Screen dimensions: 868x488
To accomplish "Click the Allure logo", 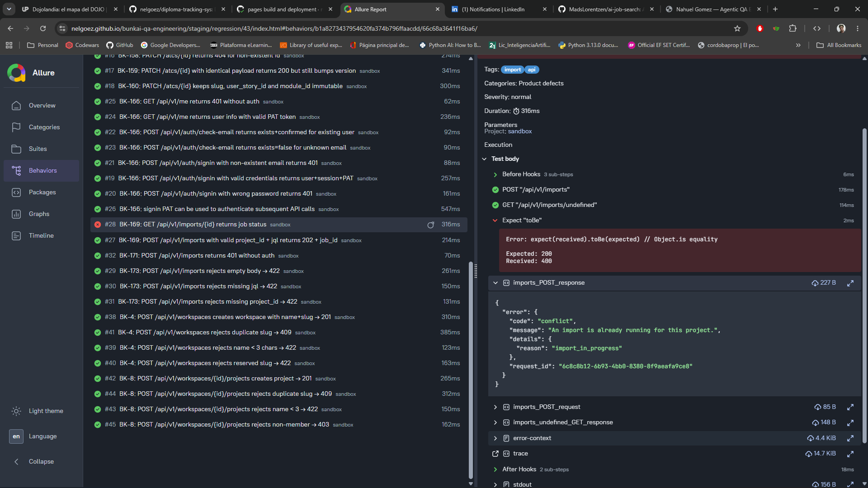I will [16, 73].
